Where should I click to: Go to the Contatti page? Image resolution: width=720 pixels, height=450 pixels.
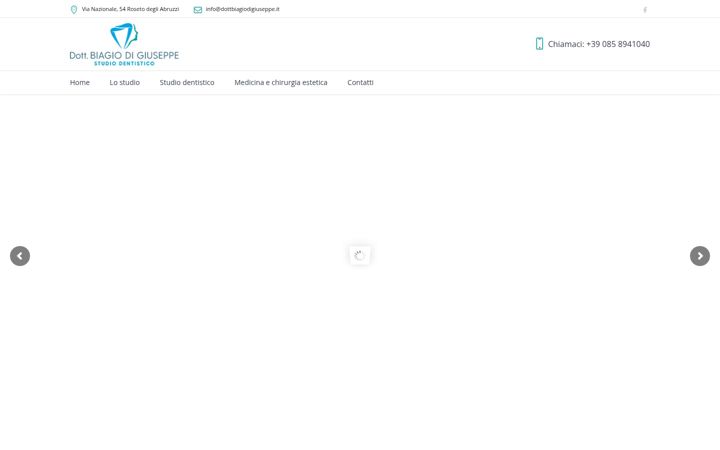click(x=360, y=83)
